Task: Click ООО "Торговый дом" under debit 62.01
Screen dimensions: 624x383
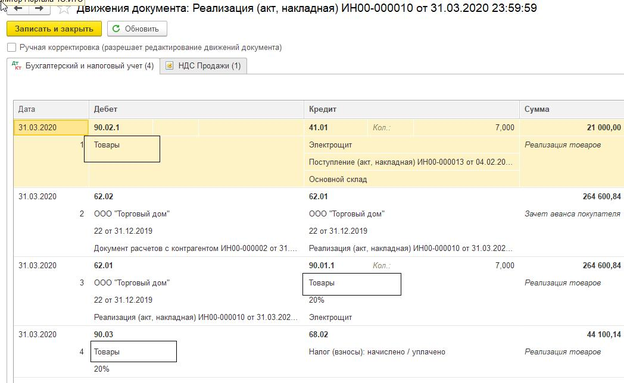Action: click(x=132, y=283)
